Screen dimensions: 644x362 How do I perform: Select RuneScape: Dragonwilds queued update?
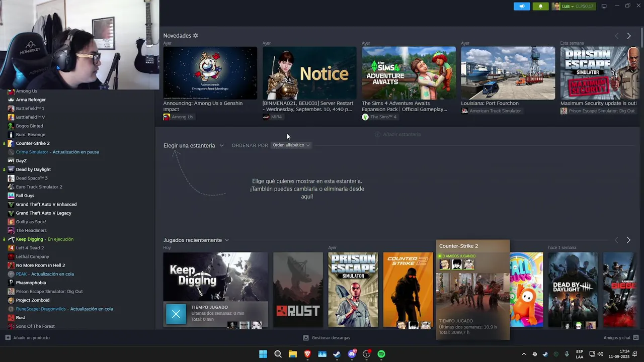click(x=64, y=309)
